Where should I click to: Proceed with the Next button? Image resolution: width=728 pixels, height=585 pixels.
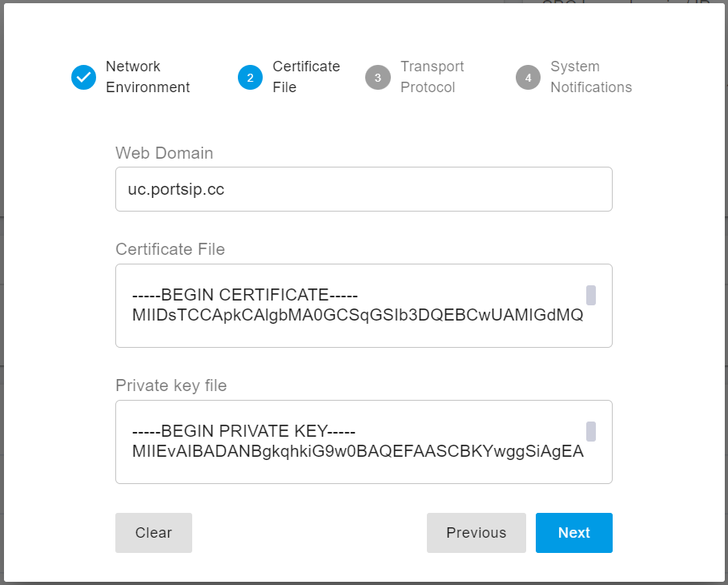tap(573, 533)
